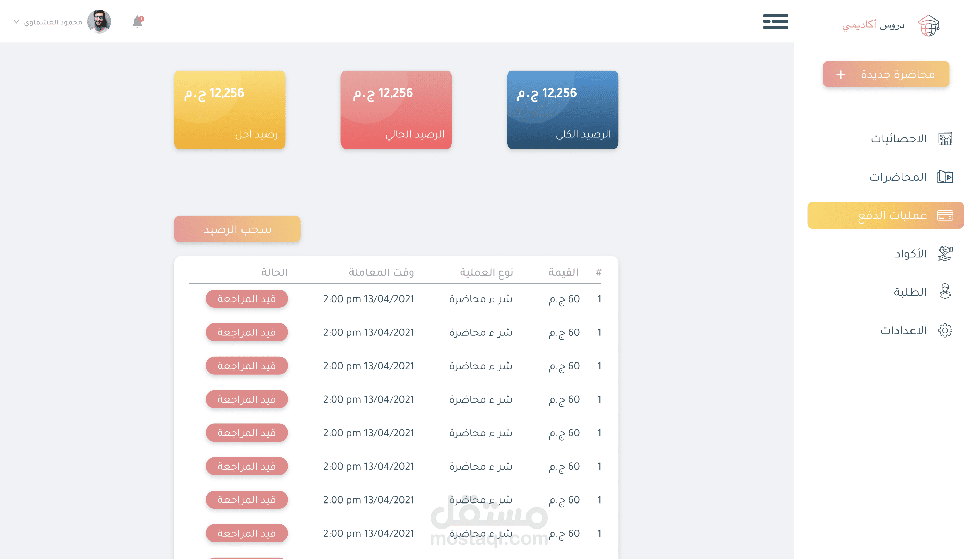Click the payment card icon in sidebar

click(x=945, y=215)
